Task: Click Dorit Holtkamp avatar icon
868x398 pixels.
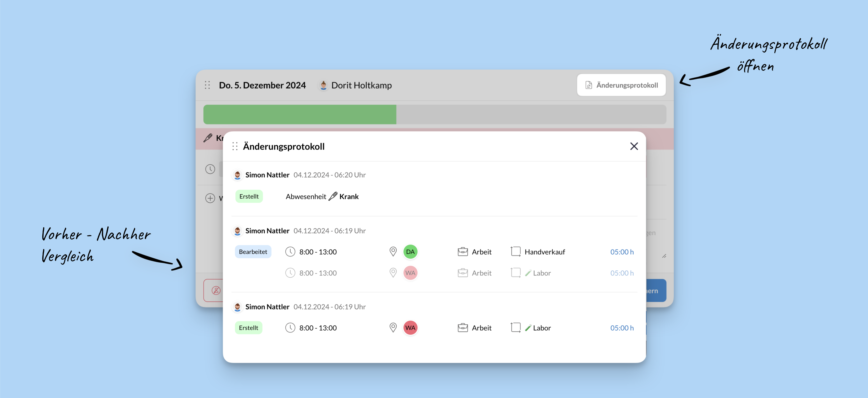Action: [x=323, y=85]
